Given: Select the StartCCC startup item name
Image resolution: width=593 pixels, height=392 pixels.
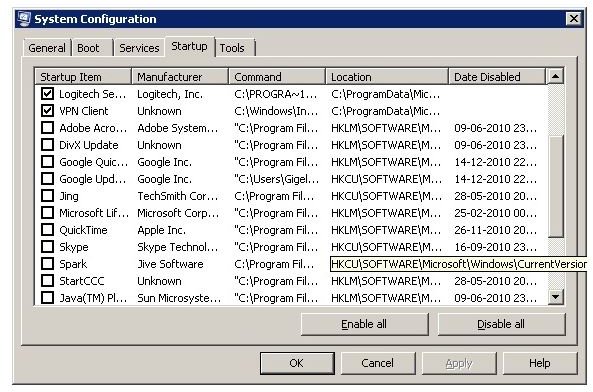Looking at the screenshot, I should click(82, 281).
